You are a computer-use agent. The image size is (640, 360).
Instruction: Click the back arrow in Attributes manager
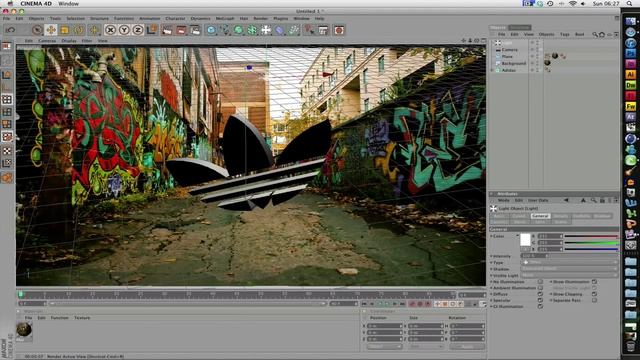click(566, 200)
